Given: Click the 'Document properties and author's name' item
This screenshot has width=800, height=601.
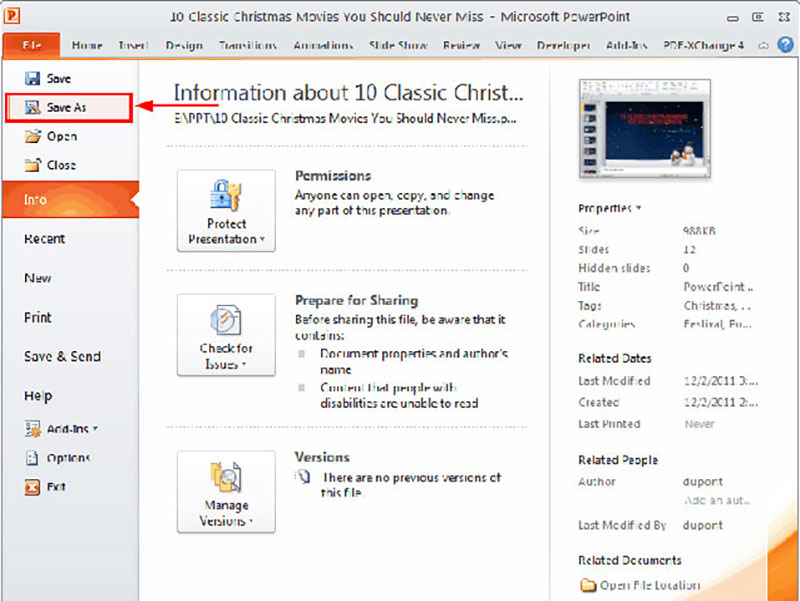Looking at the screenshot, I should click(414, 361).
